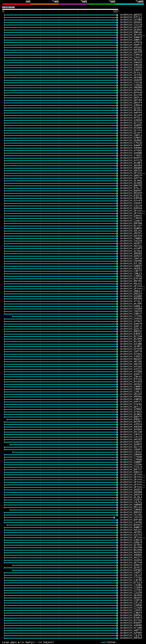Select the UniRef100_C7VXQ2 label

(131, 578)
